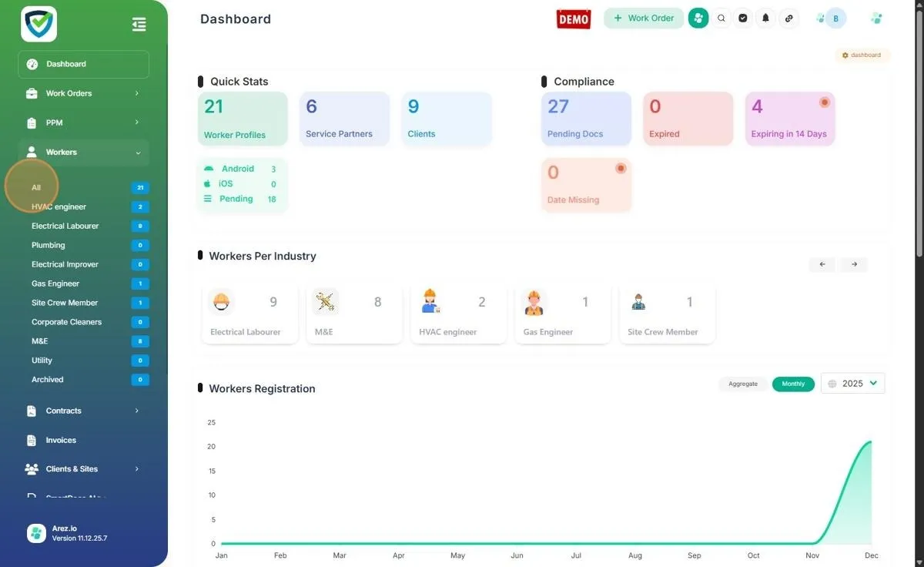Click the chain link icon in header
Screen dimensions: 924x567
[x=788, y=18]
